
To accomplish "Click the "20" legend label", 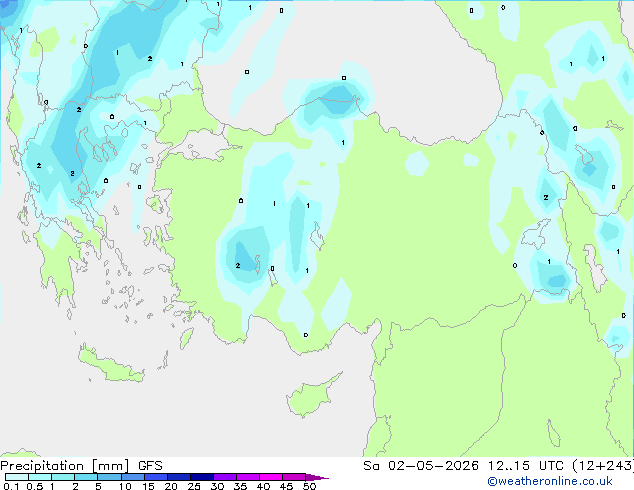I will tap(171, 486).
